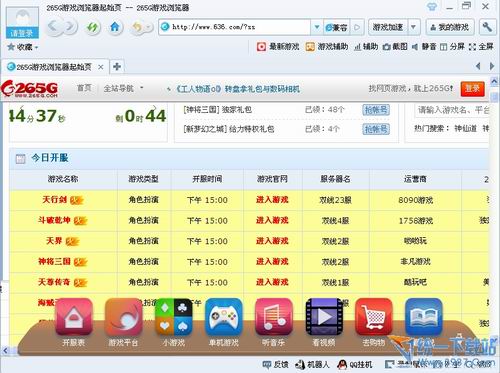Expand the 全站导航 menu
This screenshot has width=500, height=373.
(123, 88)
